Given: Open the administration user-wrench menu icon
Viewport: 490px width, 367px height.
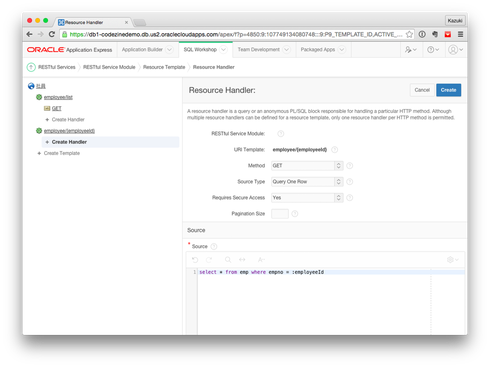Looking at the screenshot, I should [410, 50].
